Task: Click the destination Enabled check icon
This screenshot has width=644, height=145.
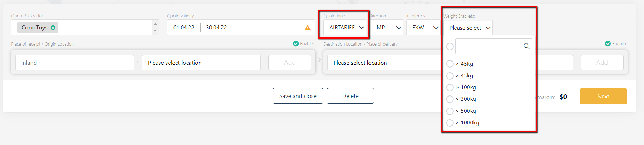Action: pos(608,43)
